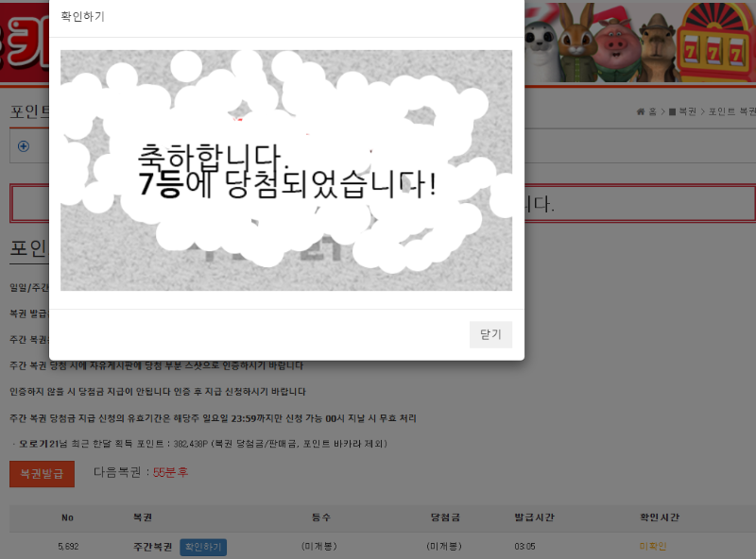Click the orange 미확인 status text
This screenshot has height=559, width=756.
[653, 547]
